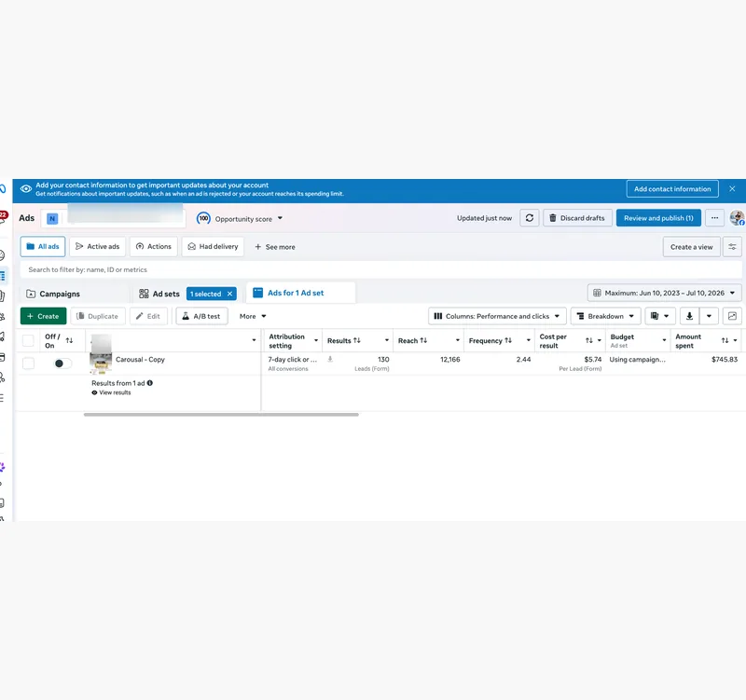Click the Carousal - Copy ad name
The image size is (746, 700).
[x=141, y=360]
